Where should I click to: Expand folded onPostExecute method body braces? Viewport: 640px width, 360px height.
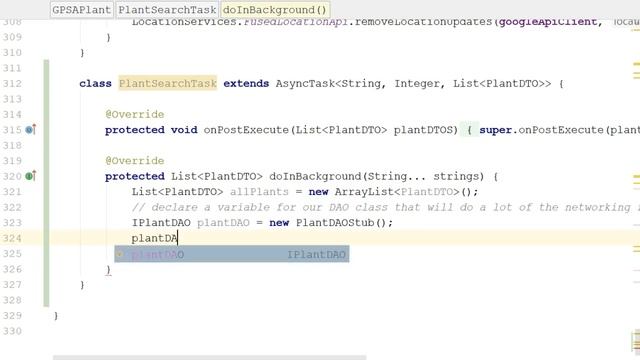[x=469, y=130]
